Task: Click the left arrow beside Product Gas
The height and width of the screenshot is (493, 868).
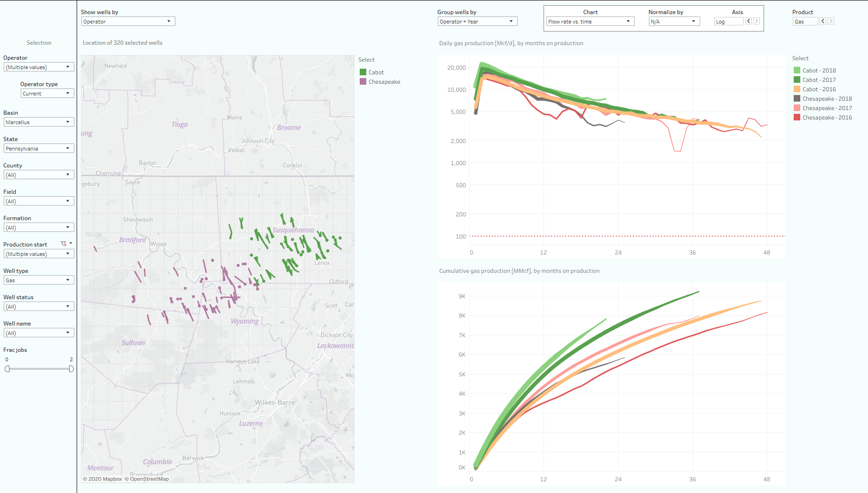Action: pyautogui.click(x=823, y=21)
